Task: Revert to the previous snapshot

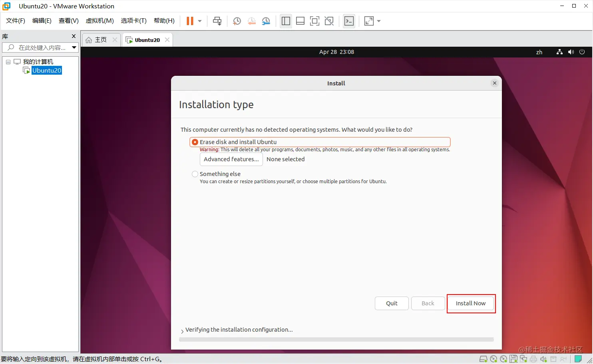Action: [251, 21]
